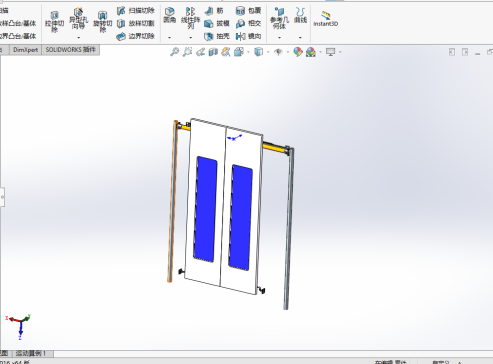493x364 pixels.
Task: Open View Orientation dropdown arrow
Action: click(248, 52)
